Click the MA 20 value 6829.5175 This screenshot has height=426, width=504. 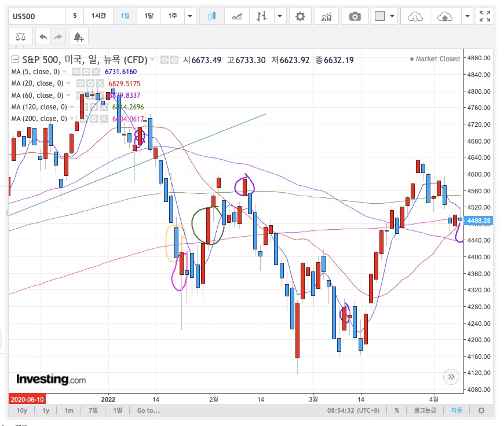pyautogui.click(x=125, y=83)
